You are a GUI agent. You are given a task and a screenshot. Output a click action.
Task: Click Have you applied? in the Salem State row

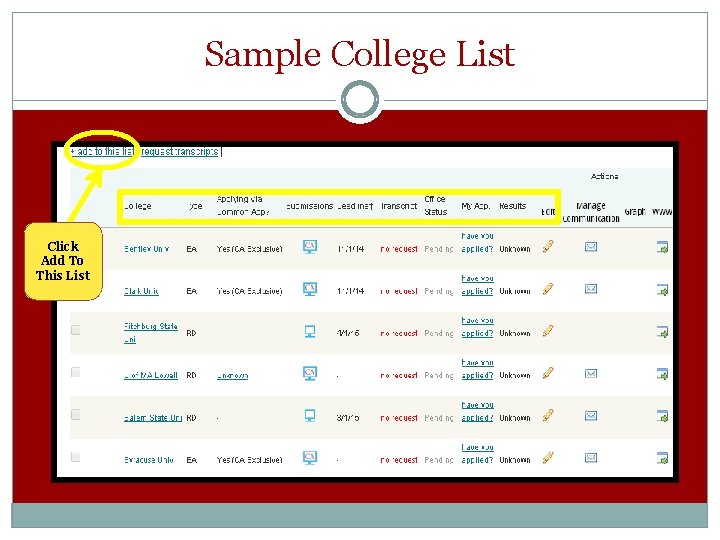click(477, 411)
